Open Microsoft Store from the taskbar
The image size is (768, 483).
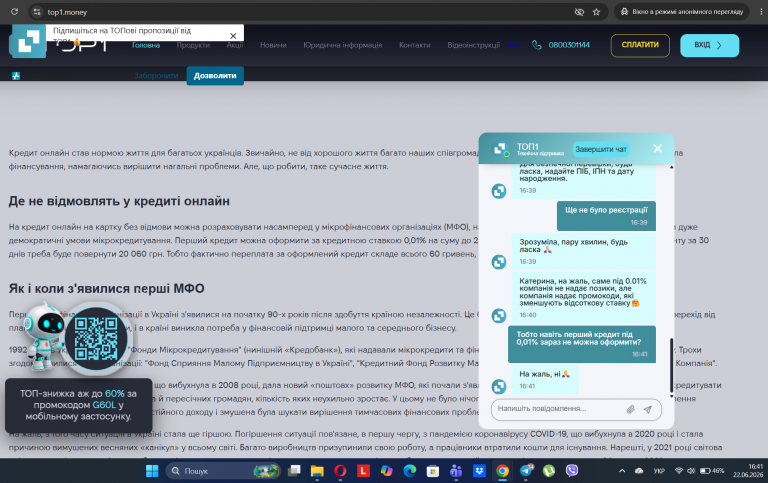coord(432,471)
